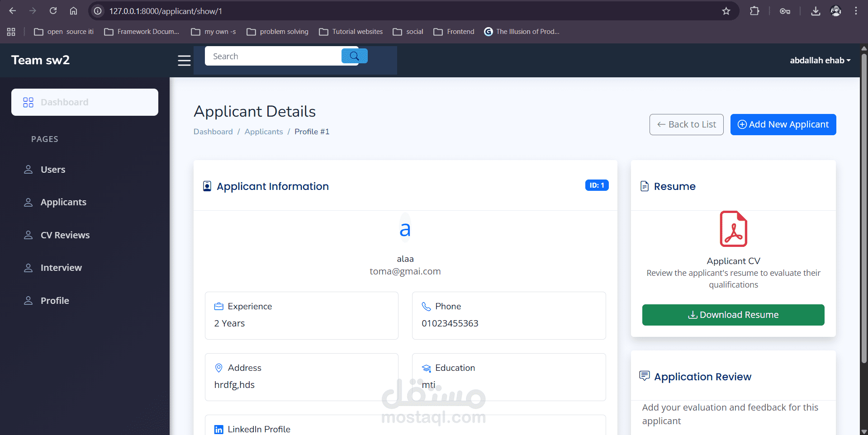Image resolution: width=868 pixels, height=435 pixels.
Task: Click the 'LinkedIn Profile' label
Action: [x=259, y=429]
